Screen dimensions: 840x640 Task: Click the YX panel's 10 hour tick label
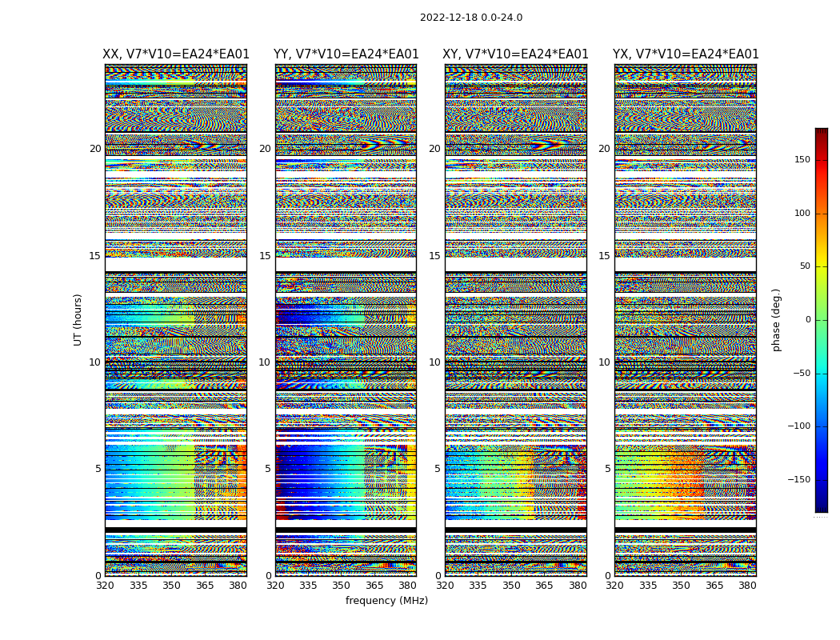(x=605, y=362)
